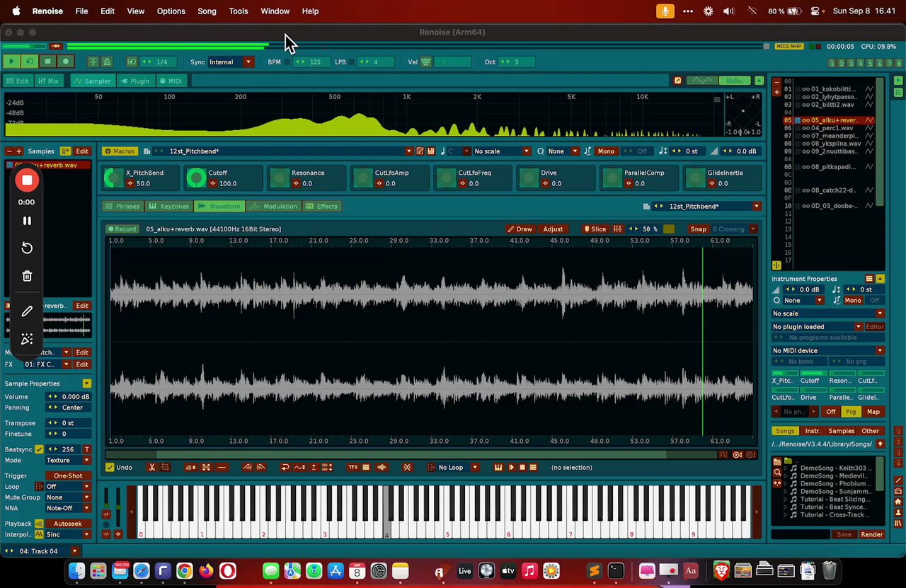Screen dimensions: 906x588
Task: Click the Adjust button in waveform editor
Action: click(x=553, y=229)
